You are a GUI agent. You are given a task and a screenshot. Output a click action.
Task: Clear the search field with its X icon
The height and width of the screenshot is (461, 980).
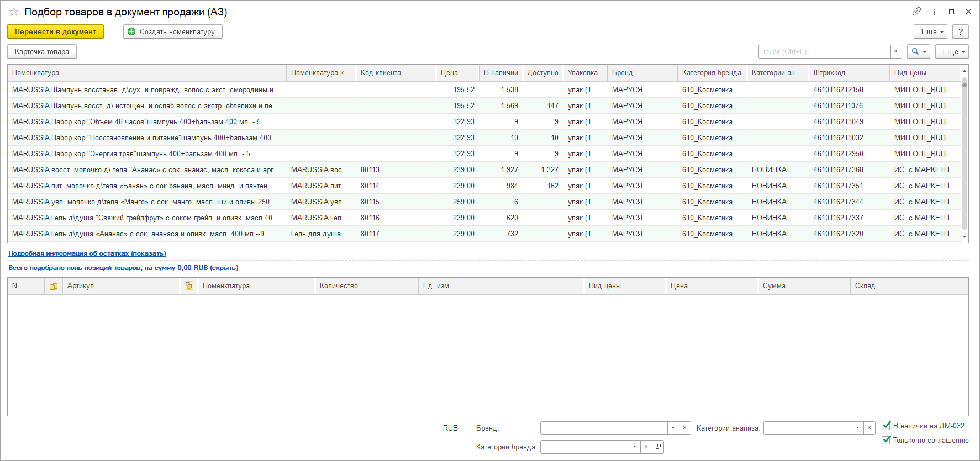pos(896,51)
